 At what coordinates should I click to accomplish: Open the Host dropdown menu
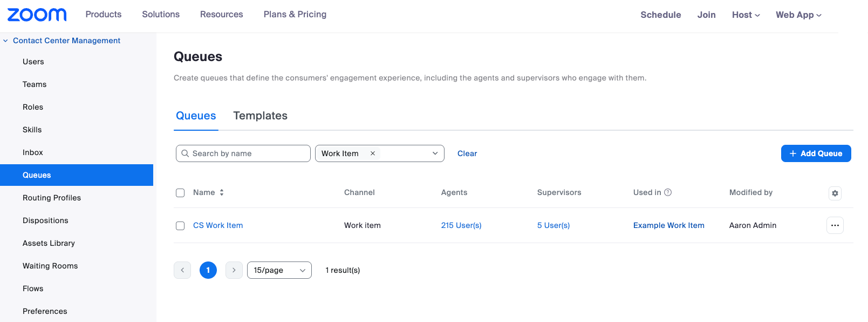[x=746, y=15]
